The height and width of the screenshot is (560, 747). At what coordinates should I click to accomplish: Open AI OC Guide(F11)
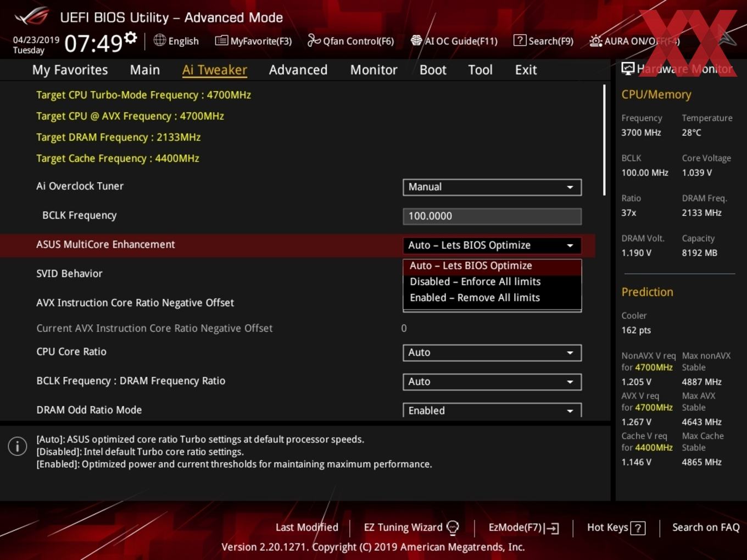point(454,41)
